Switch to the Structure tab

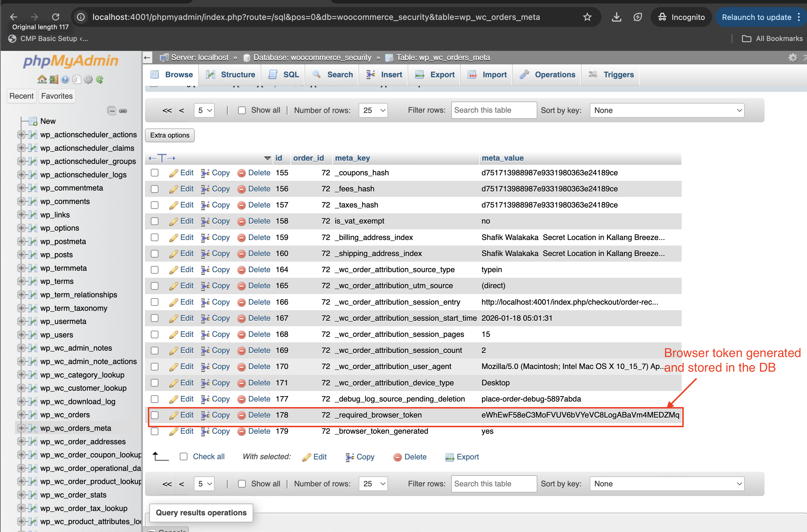tap(237, 75)
